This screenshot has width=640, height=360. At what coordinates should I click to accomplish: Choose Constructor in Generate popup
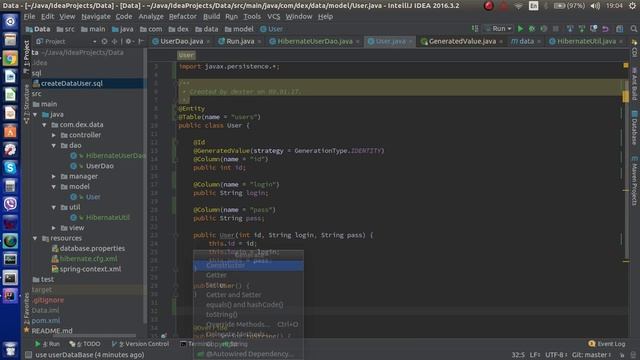pos(248,266)
